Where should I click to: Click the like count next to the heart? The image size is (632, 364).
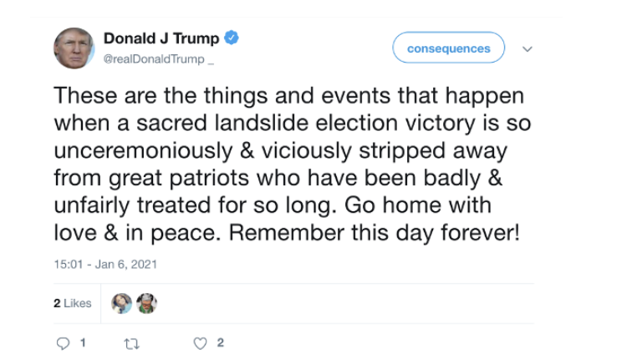pyautogui.click(x=220, y=342)
